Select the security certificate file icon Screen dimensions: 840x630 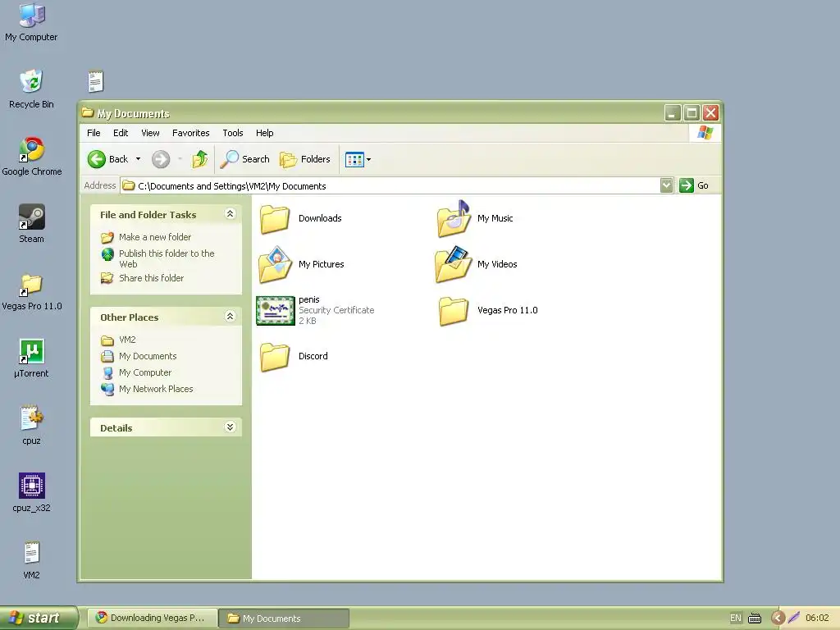click(x=276, y=311)
